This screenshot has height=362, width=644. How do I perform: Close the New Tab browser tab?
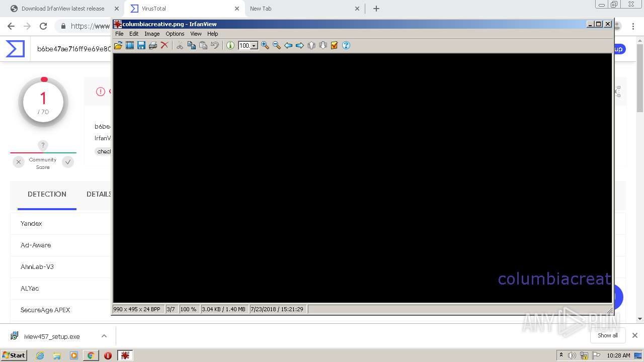357,9
